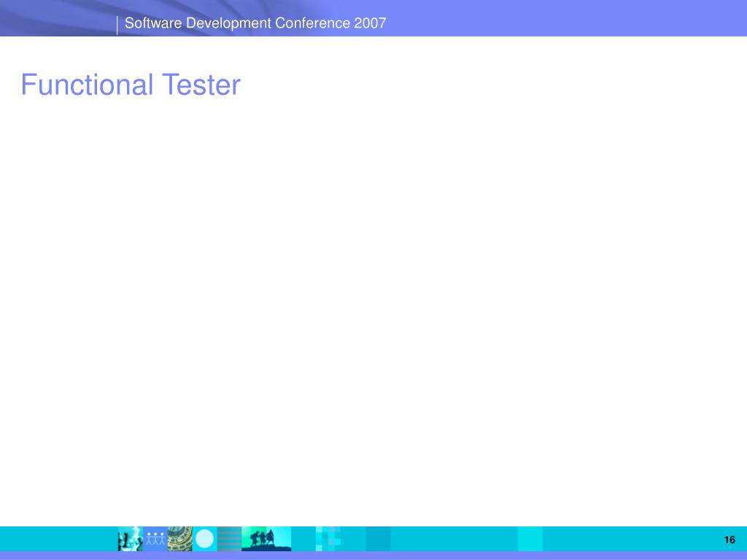Click 'Software Development Conference 2007' header text
The image size is (747, 560).
(x=255, y=23)
